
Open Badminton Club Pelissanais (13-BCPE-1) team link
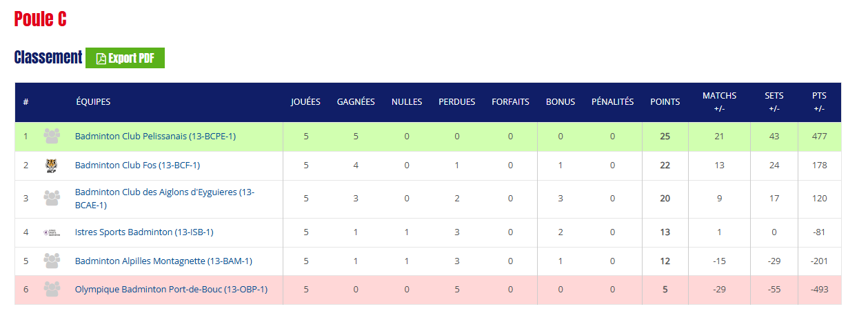[x=155, y=137]
